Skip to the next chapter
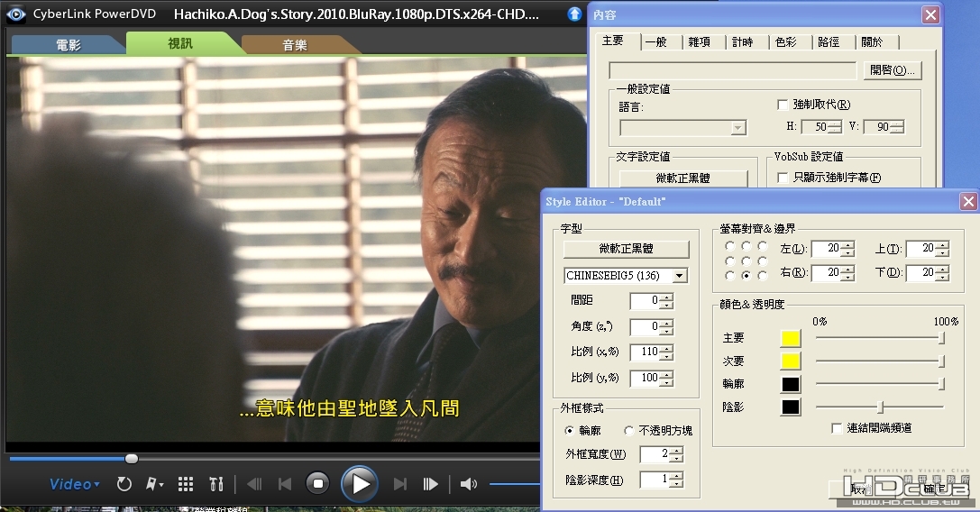Viewport: 980px width, 512px height. (400, 484)
